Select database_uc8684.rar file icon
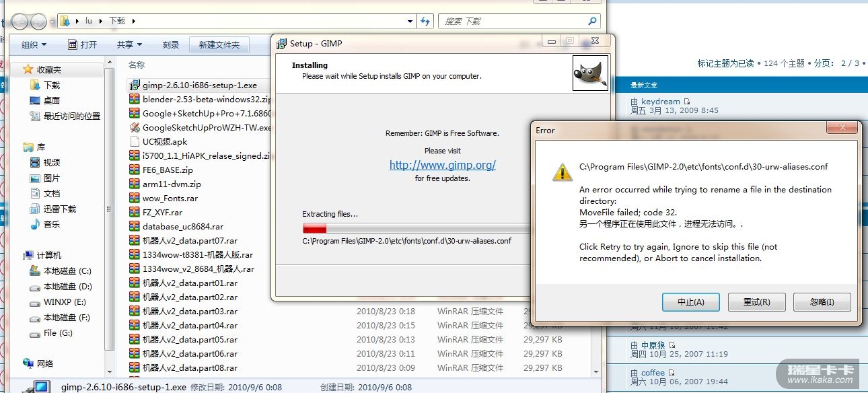868x393 pixels. point(135,227)
